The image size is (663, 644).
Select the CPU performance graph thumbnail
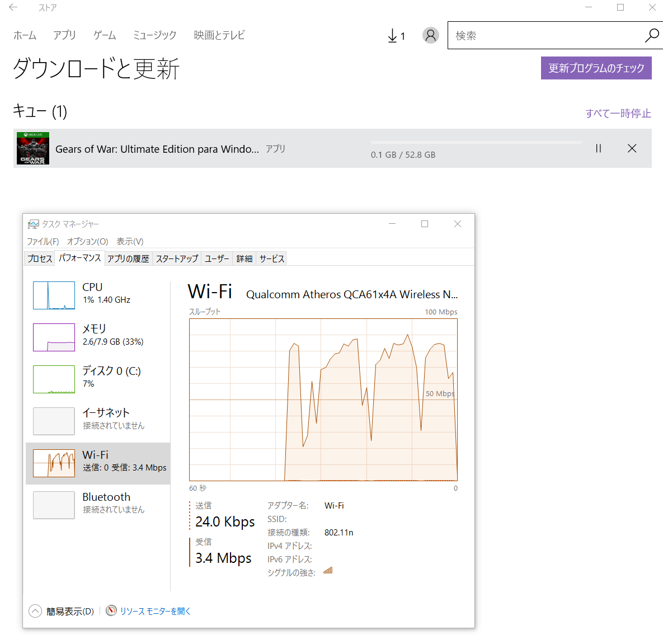point(54,295)
